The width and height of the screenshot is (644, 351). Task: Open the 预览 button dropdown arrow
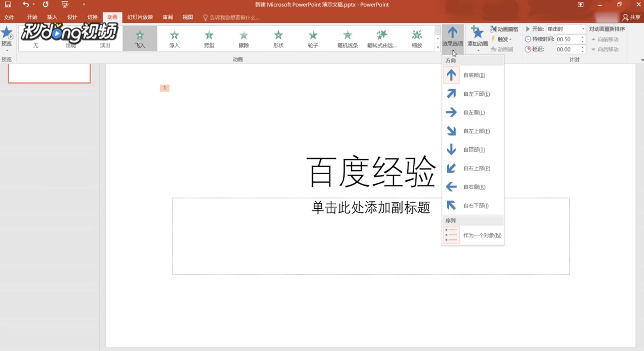[x=7, y=50]
